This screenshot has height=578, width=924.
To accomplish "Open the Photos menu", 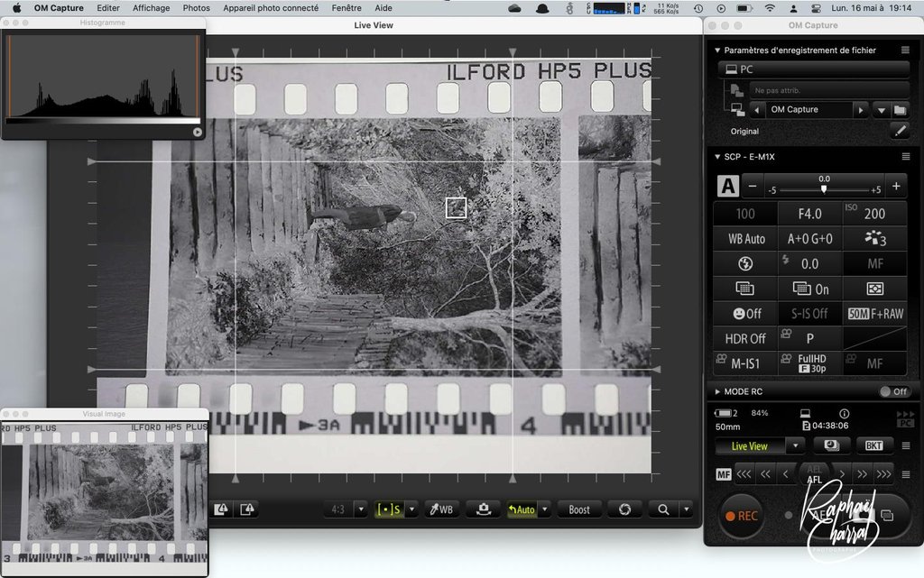I will pyautogui.click(x=196, y=8).
